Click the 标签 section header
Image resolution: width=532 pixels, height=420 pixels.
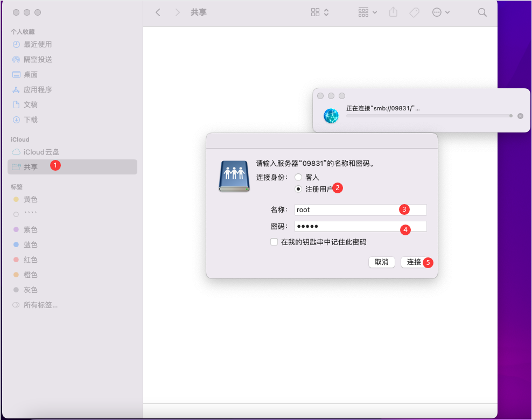click(x=17, y=187)
